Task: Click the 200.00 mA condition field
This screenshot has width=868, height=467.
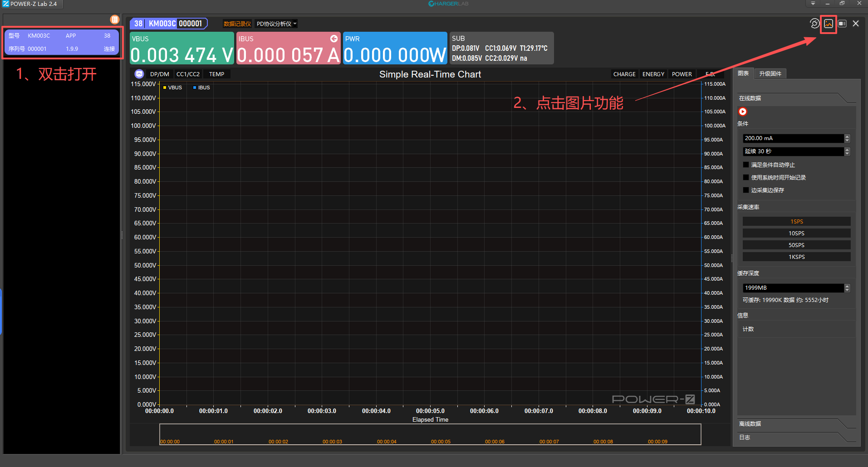Action: coord(793,138)
